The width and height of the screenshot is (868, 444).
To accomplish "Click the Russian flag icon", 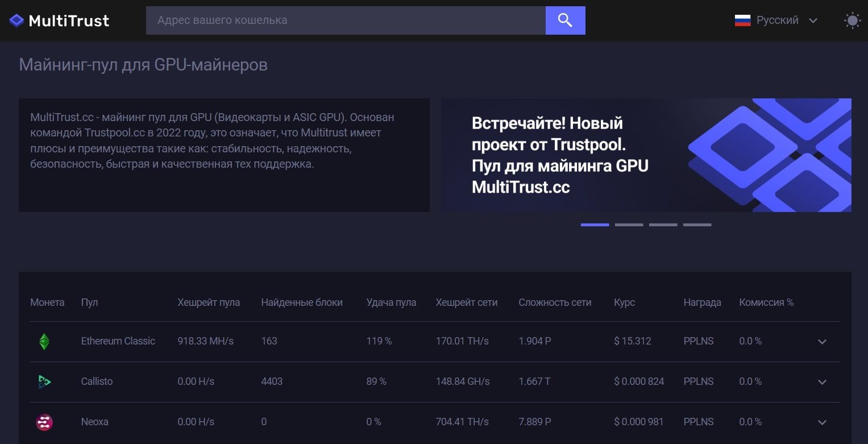I will tap(742, 20).
